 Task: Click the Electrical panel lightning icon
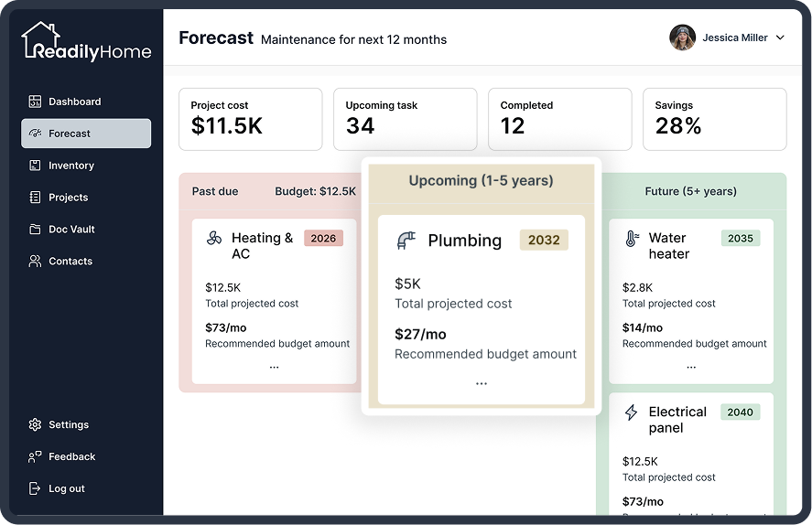pos(631,412)
